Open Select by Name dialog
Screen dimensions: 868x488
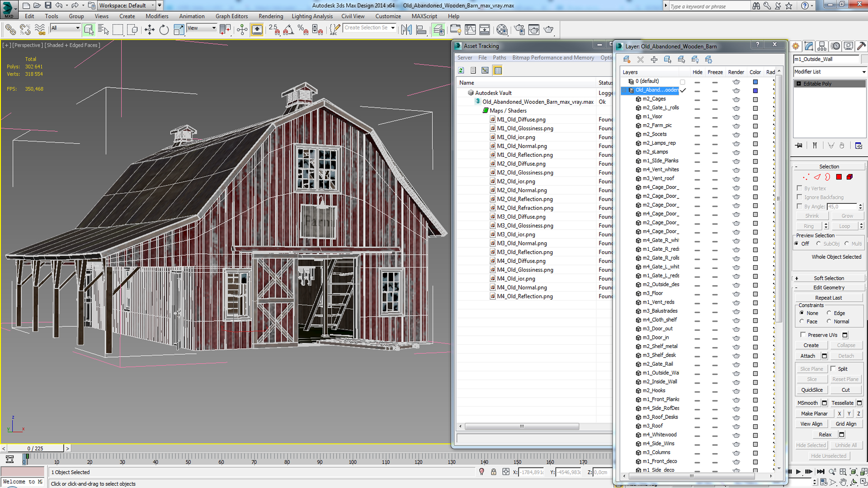pyautogui.click(x=103, y=30)
